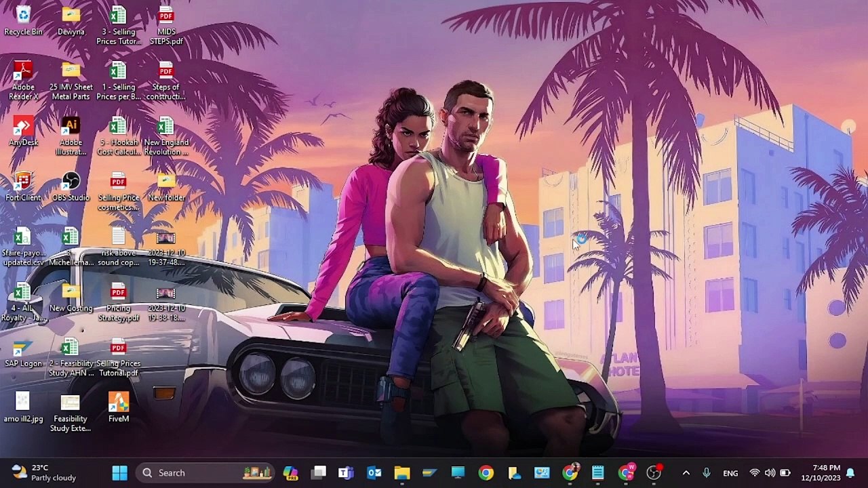
Task: Select the OBS Studio shortcut icon
Action: point(71,186)
